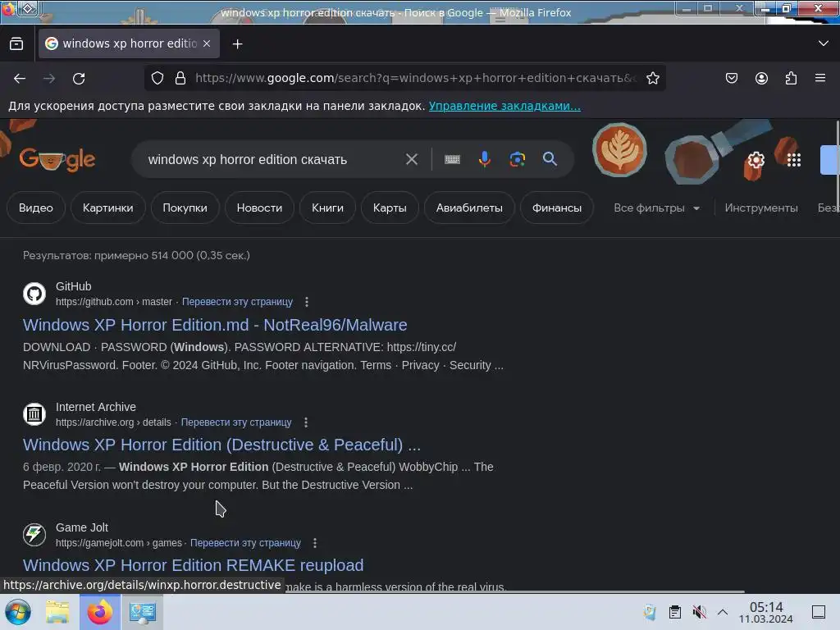Bookmark this page with star icon
840x630 pixels.
[652, 78]
